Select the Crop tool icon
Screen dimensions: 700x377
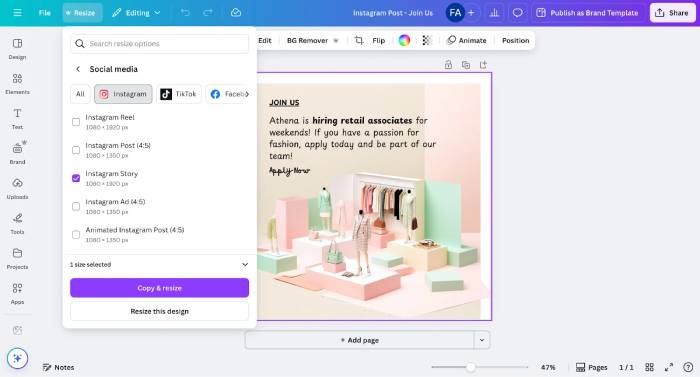[x=359, y=40]
